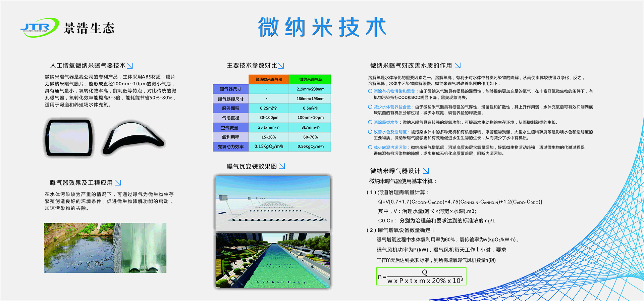Click arrow icon beside 曝气器效果及工程应用

pyautogui.click(x=118, y=183)
